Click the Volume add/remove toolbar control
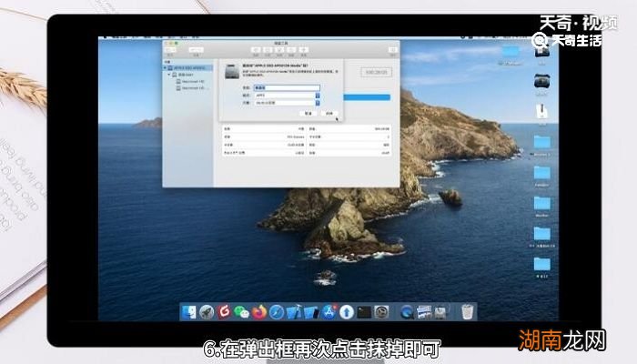The image size is (637, 364). coord(197,49)
